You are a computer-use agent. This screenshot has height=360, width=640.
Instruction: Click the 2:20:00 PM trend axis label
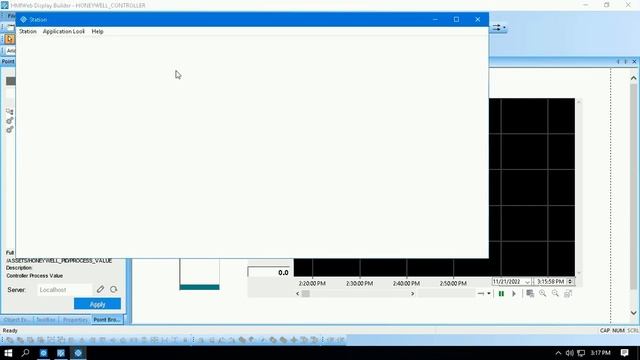pos(312,283)
